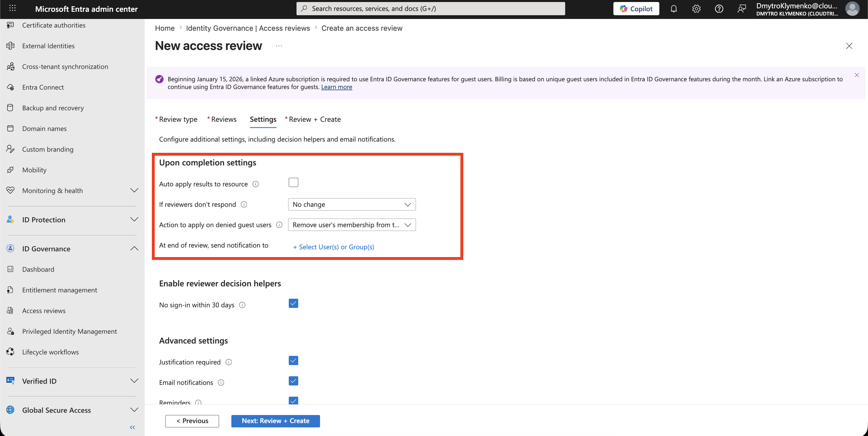The image size is (868, 436).
Task: Open the notifications bell
Action: coord(673,9)
